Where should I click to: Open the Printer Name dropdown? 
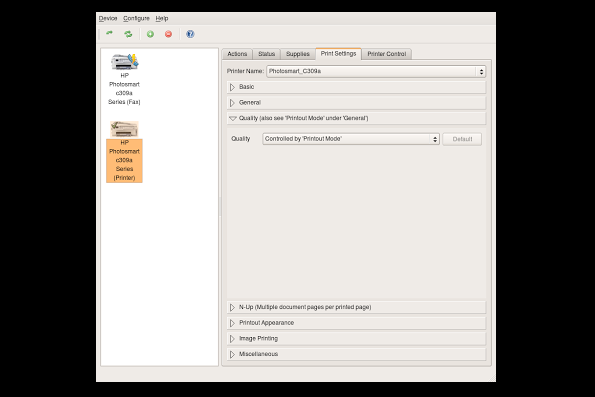[376, 71]
